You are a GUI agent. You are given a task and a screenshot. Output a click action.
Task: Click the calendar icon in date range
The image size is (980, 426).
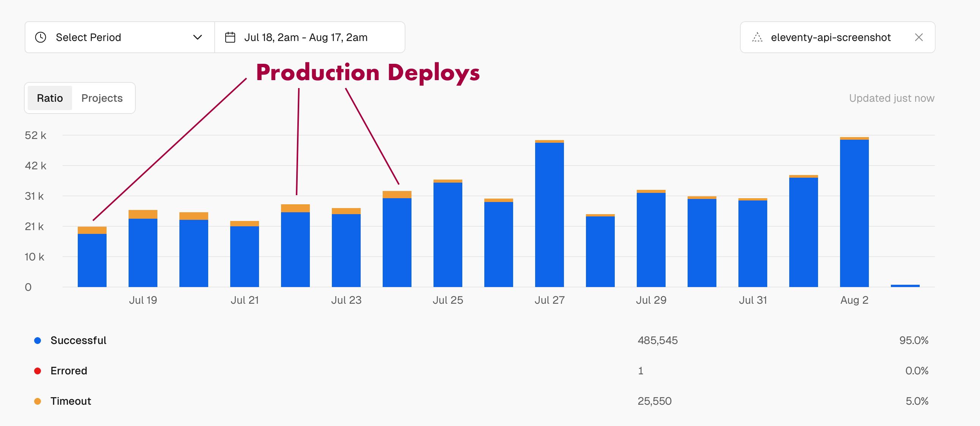(x=230, y=37)
